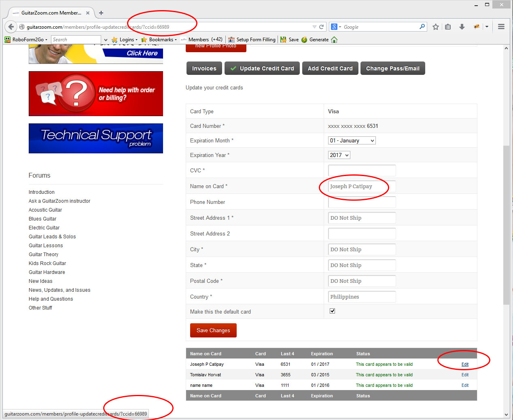Edit the name name card
The height and width of the screenshot is (420, 513).
[465, 385]
